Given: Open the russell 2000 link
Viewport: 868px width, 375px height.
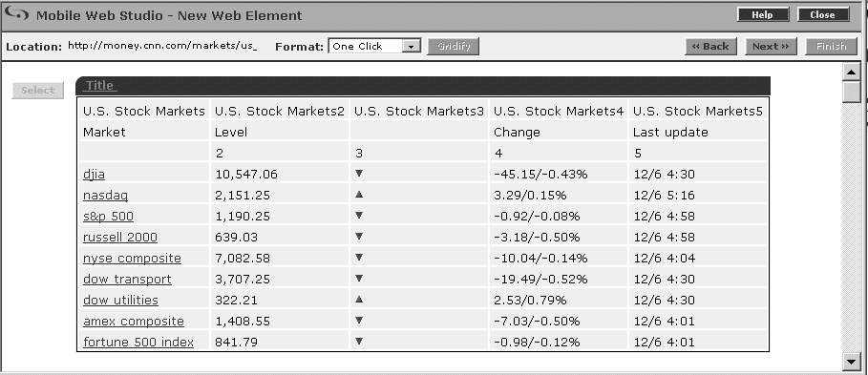Looking at the screenshot, I should click(120, 238).
